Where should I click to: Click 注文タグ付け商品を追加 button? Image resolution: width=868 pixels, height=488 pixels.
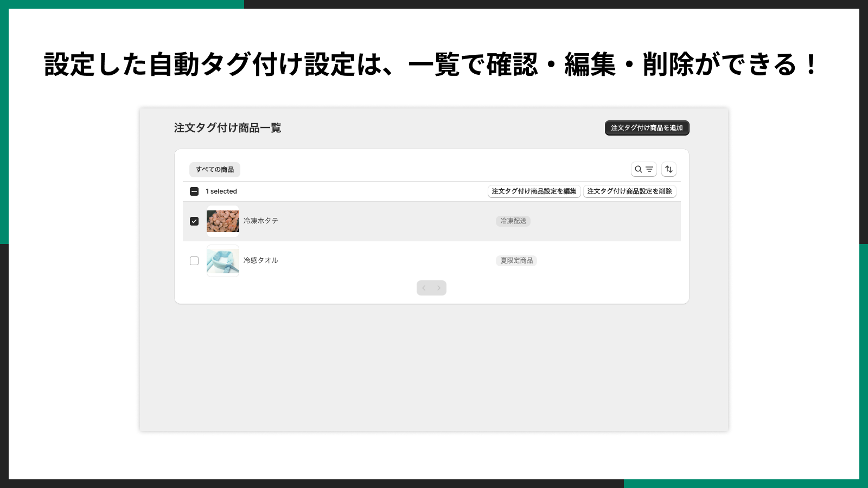pos(647,128)
